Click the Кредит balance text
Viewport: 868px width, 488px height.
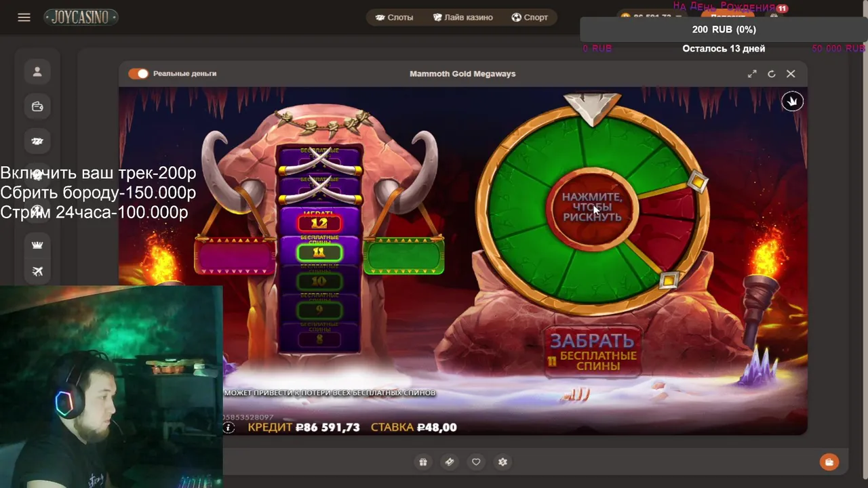coord(304,428)
